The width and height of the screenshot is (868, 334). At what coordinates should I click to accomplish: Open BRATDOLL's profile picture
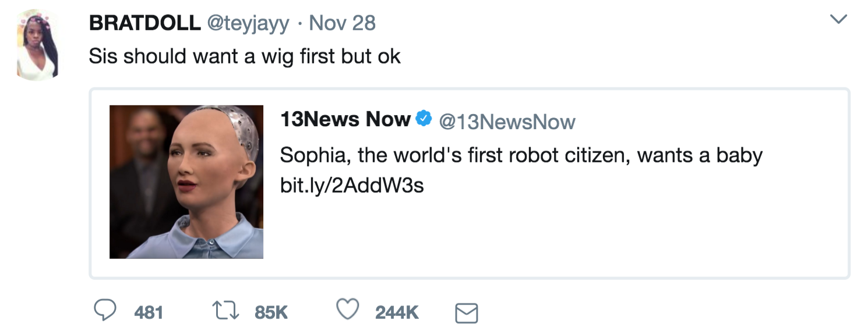coord(37,45)
